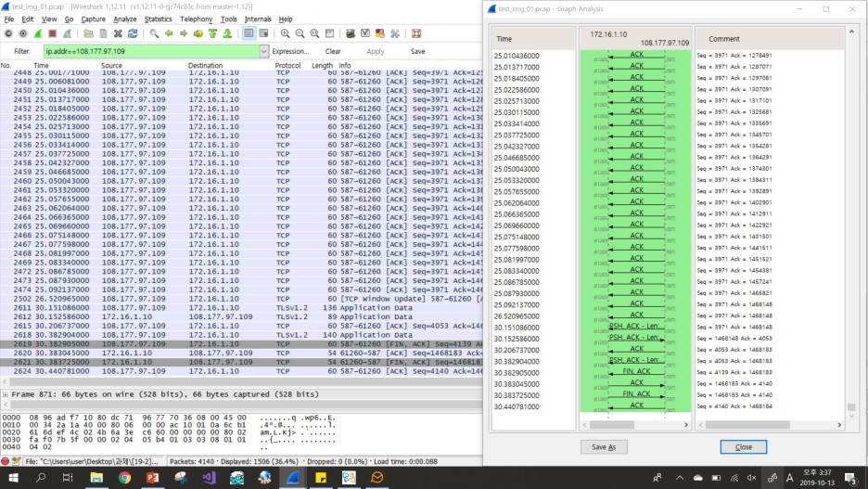Open the View menu
This screenshot has height=489, width=868.
[x=49, y=19]
